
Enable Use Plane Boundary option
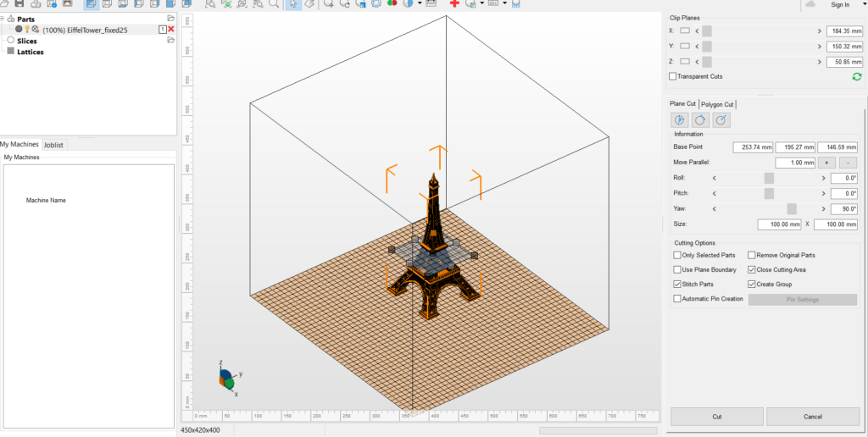coord(677,270)
